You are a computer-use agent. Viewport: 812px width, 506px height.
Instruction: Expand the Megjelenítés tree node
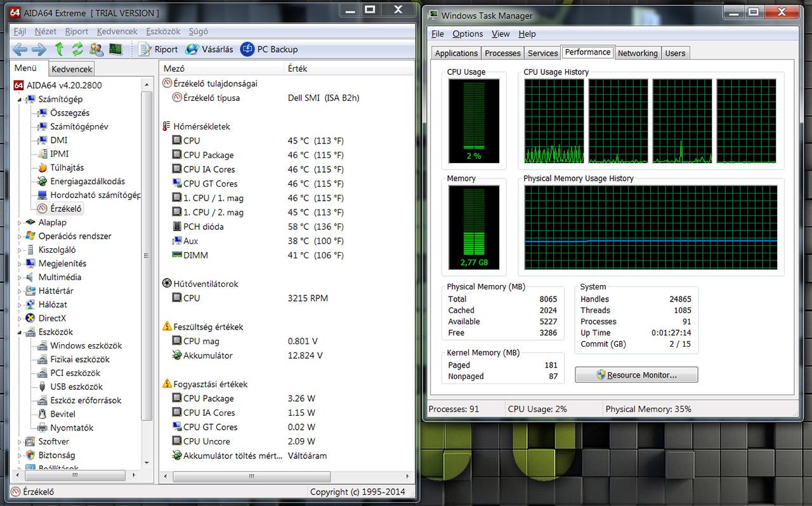pos(20,263)
